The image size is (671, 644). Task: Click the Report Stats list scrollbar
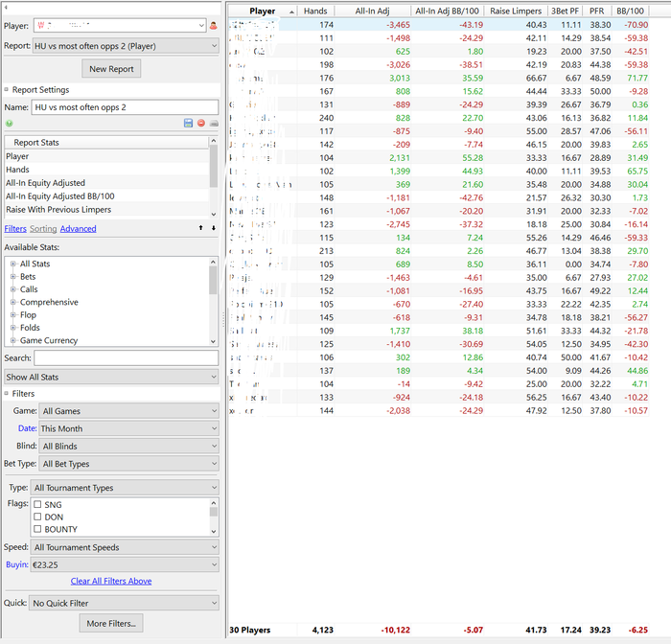click(x=214, y=177)
